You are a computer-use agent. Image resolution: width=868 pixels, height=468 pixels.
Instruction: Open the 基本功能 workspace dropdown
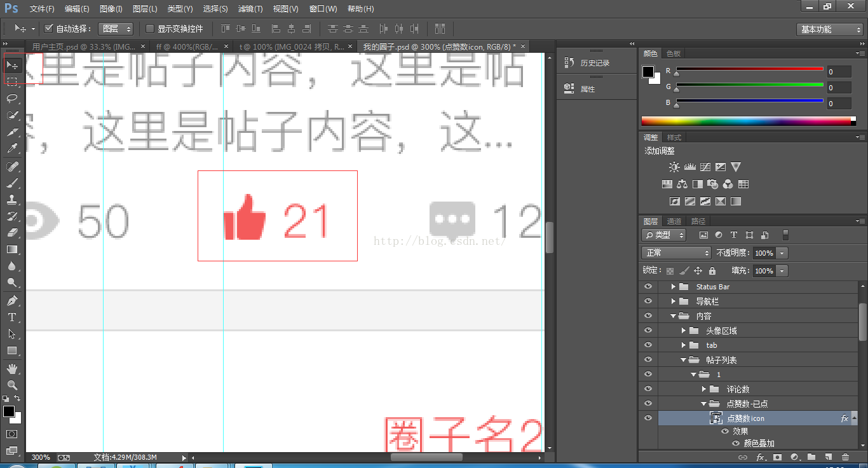pos(830,29)
